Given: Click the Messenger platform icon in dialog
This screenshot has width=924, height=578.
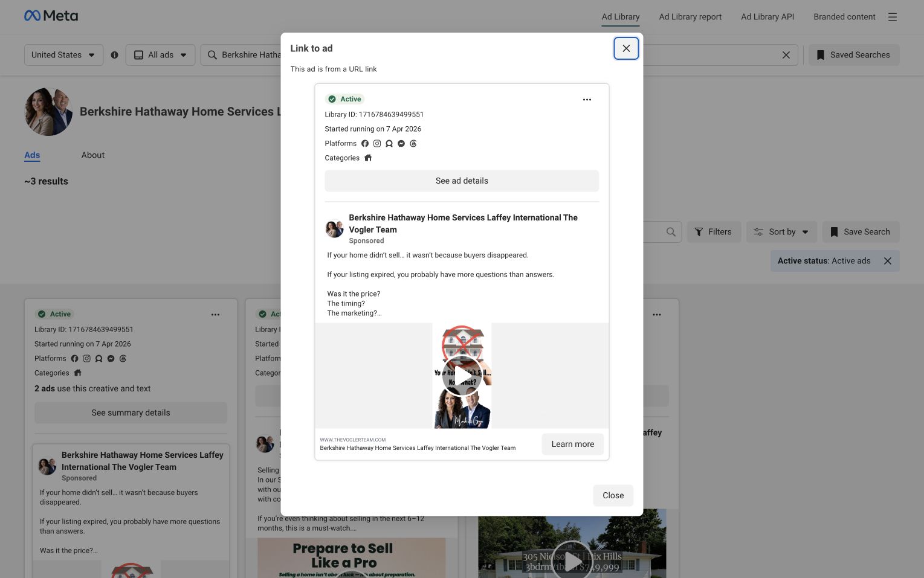Looking at the screenshot, I should click(401, 144).
